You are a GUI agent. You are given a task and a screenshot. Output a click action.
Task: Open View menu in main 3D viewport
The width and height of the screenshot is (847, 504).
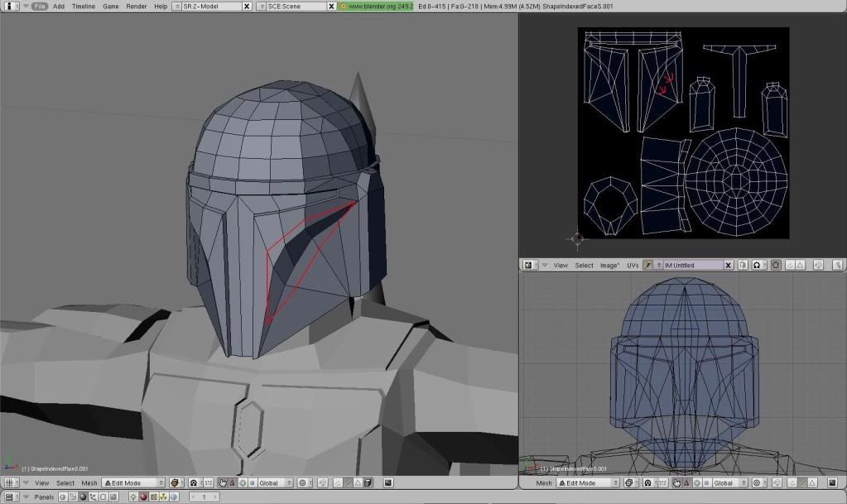pos(41,483)
